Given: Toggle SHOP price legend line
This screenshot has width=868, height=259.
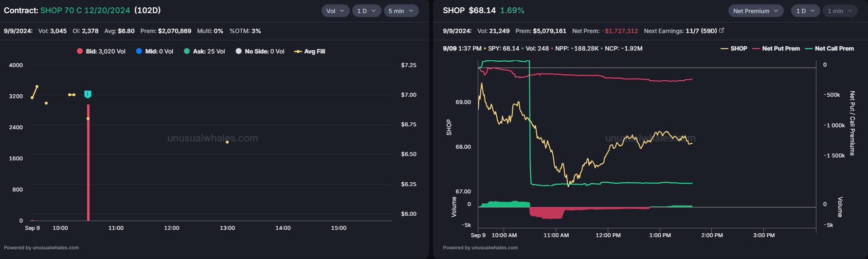Looking at the screenshot, I should pyautogui.click(x=734, y=49).
